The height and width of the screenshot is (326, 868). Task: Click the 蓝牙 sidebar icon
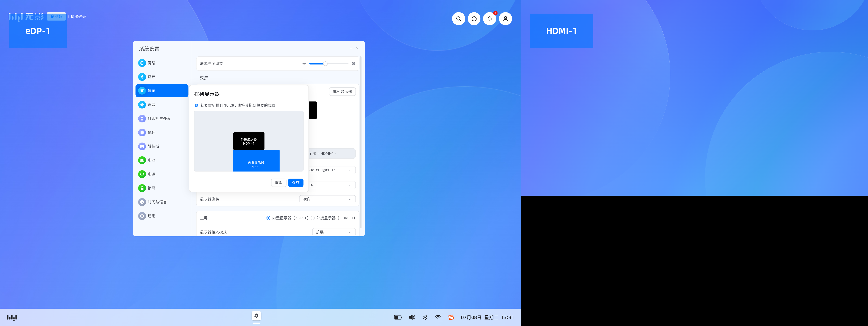point(142,77)
